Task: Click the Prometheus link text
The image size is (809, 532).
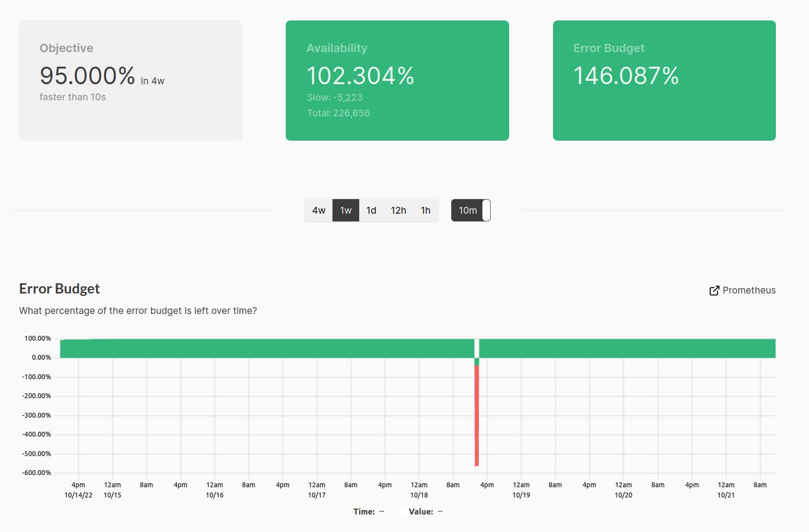Action: tap(749, 290)
